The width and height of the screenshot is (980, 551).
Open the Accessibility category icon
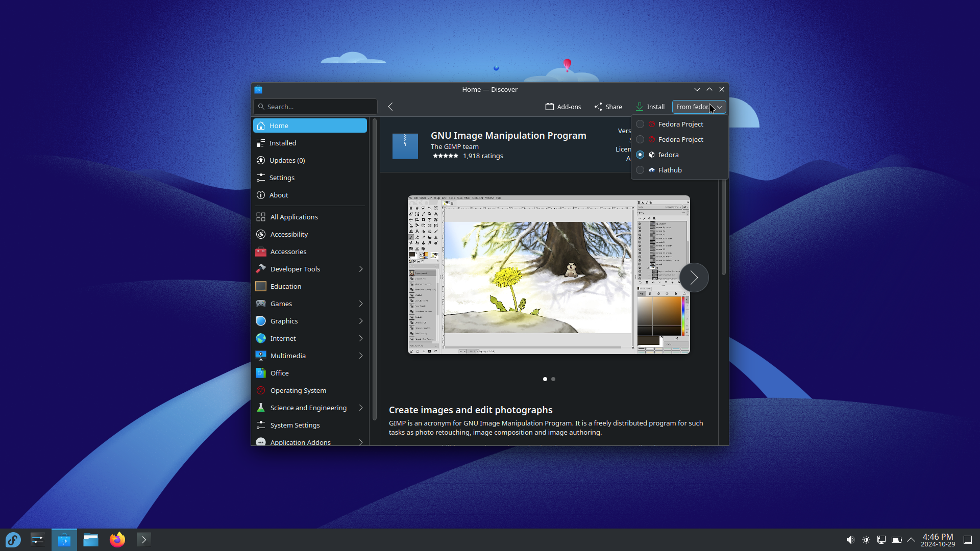coord(261,234)
